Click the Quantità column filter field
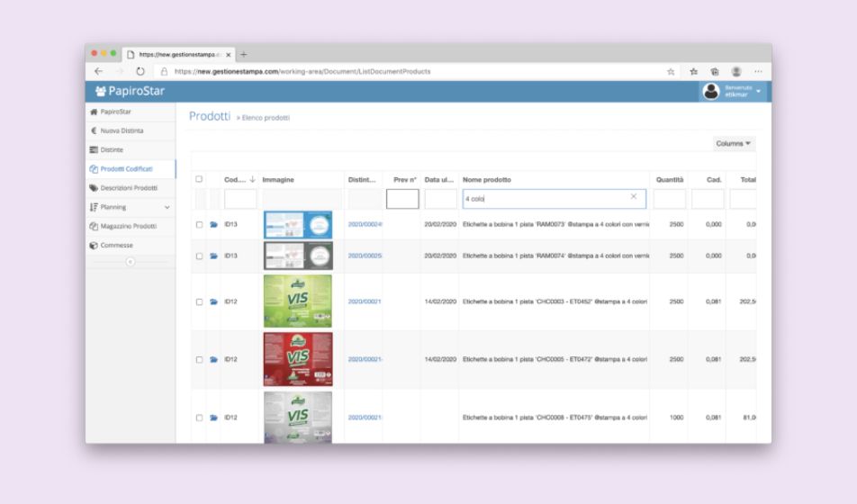The width and height of the screenshot is (857, 504). 669,199
